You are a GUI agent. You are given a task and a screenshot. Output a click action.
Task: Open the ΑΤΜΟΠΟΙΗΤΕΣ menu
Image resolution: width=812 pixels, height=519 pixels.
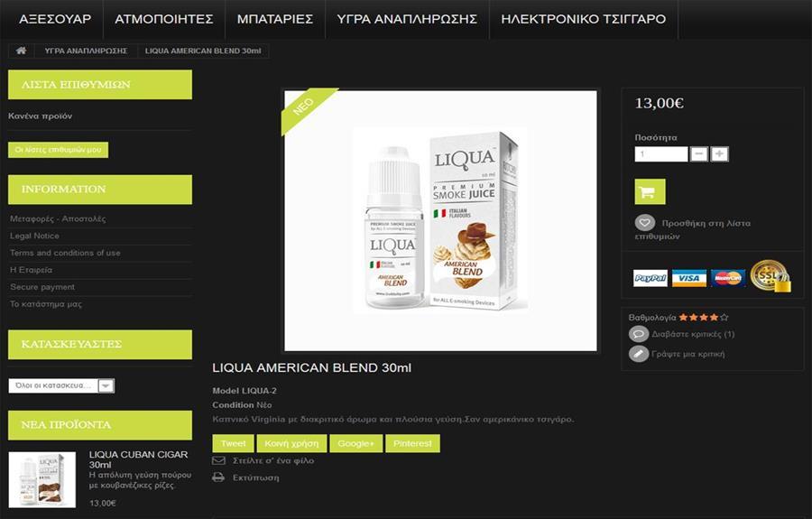point(164,19)
